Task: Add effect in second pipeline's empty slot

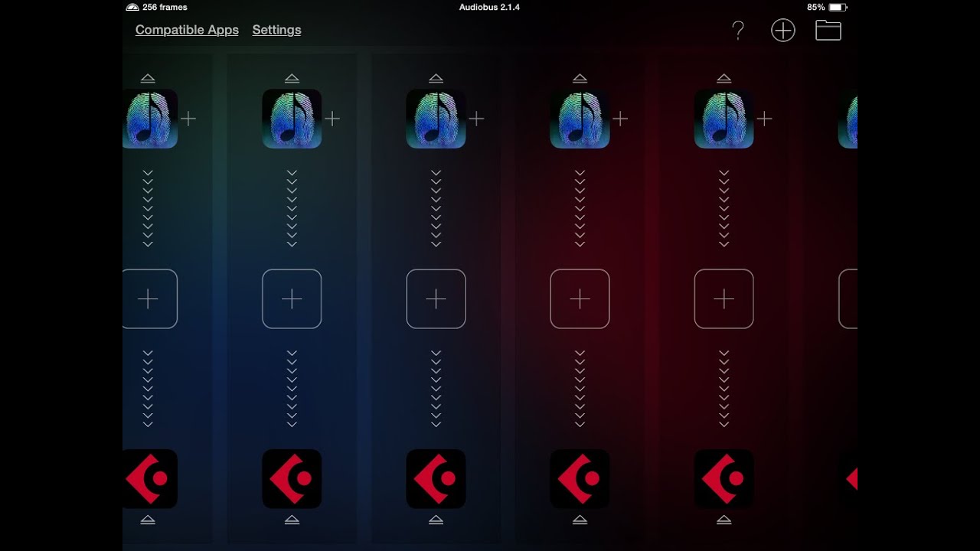Action: (x=292, y=298)
